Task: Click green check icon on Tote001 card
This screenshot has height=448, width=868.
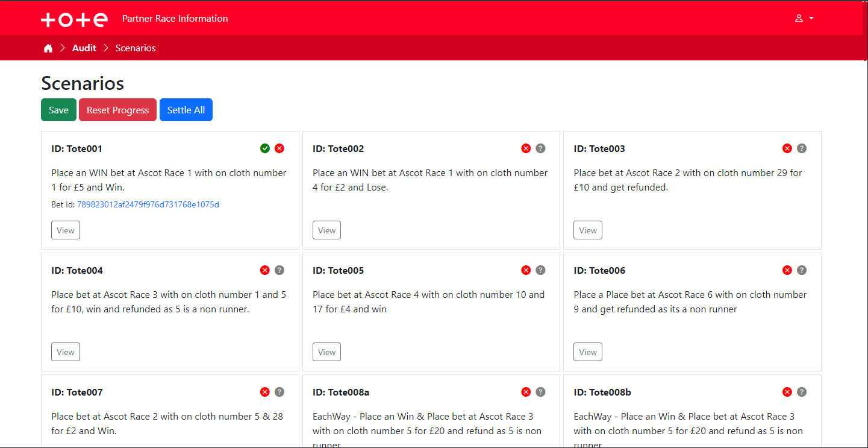Action: click(265, 148)
